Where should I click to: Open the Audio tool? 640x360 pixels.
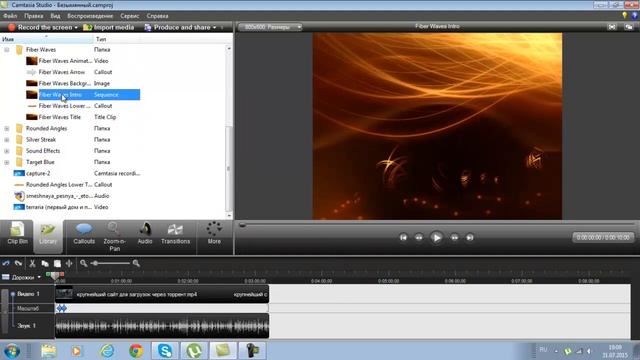[x=145, y=233]
